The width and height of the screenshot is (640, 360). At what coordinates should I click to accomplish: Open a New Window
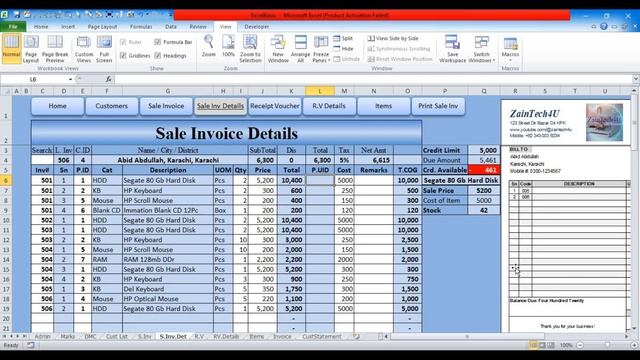[278, 49]
